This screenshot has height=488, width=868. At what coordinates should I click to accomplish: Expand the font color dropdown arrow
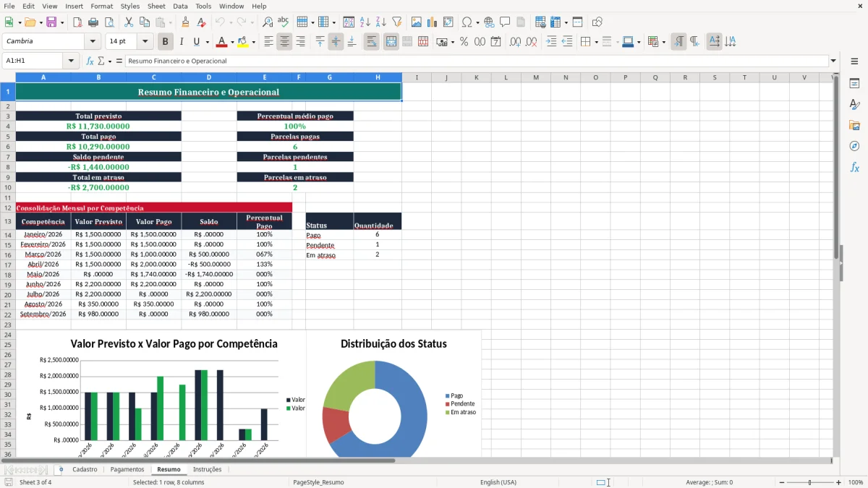[x=232, y=42]
